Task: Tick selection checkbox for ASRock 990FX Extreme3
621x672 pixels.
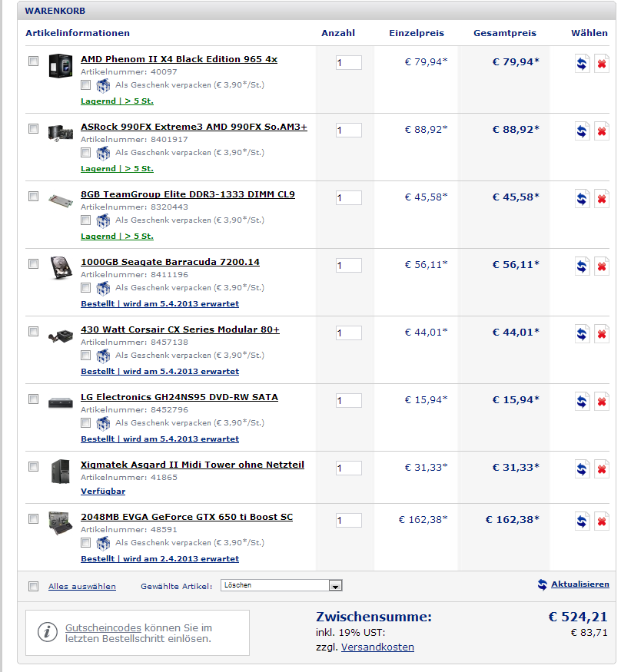Action: pyautogui.click(x=34, y=128)
